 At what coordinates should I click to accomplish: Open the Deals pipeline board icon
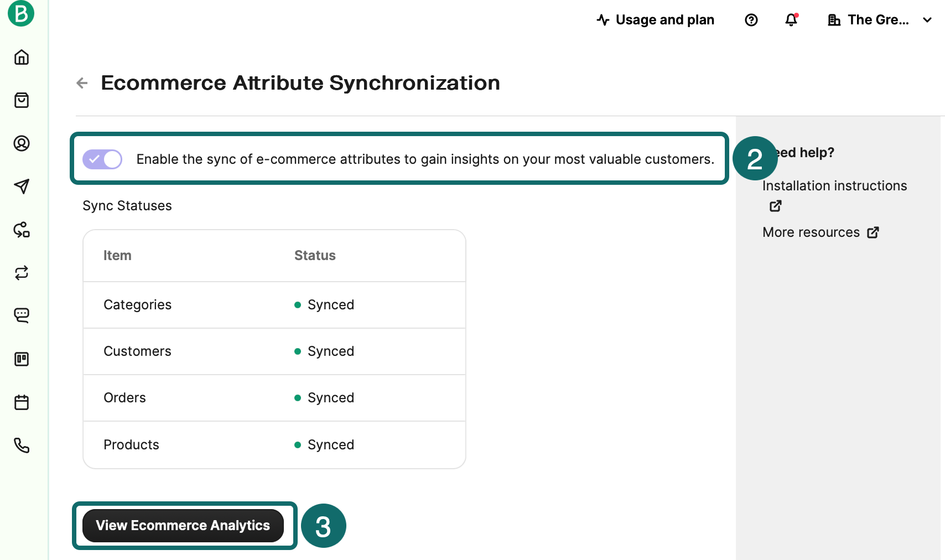click(x=22, y=359)
